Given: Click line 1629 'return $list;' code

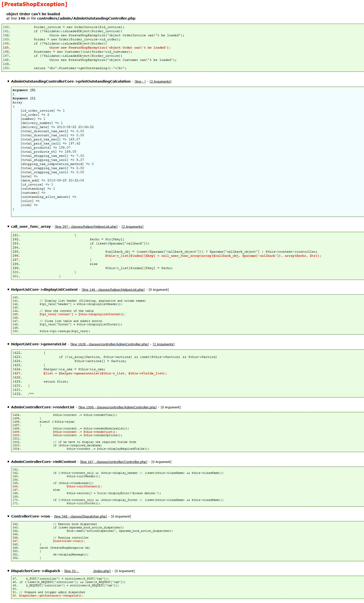Looking at the screenshot, I should [x=56, y=382].
